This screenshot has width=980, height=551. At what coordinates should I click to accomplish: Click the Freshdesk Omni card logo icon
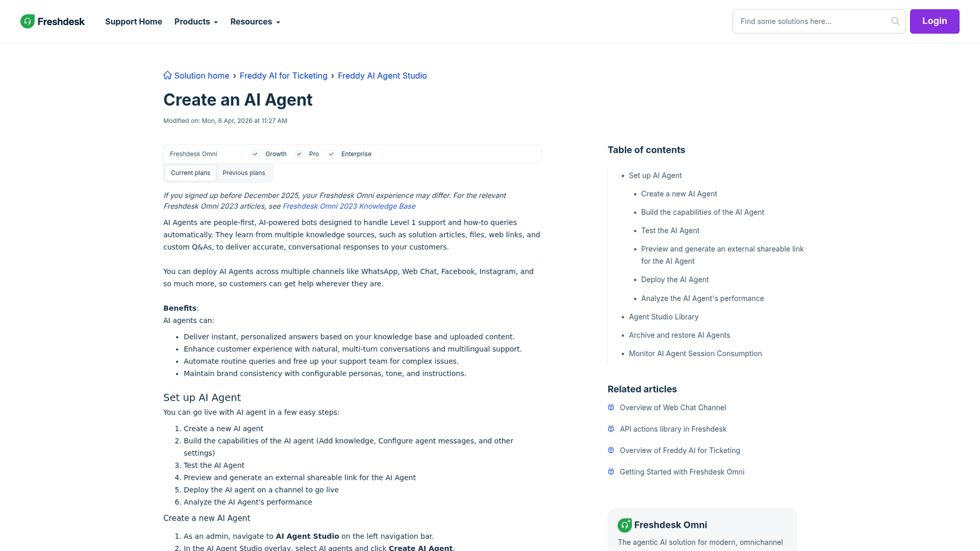[x=624, y=525]
